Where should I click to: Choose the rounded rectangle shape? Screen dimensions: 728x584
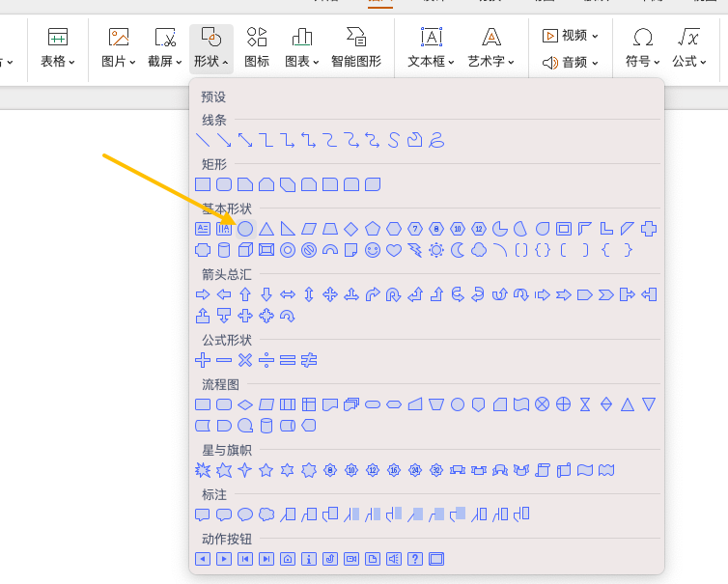224,184
